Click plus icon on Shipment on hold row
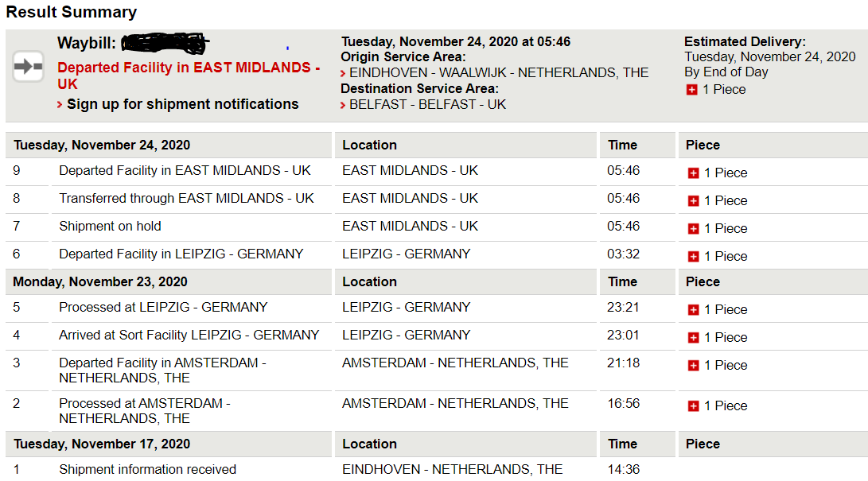Image resolution: width=868 pixels, height=481 pixels. [693, 228]
